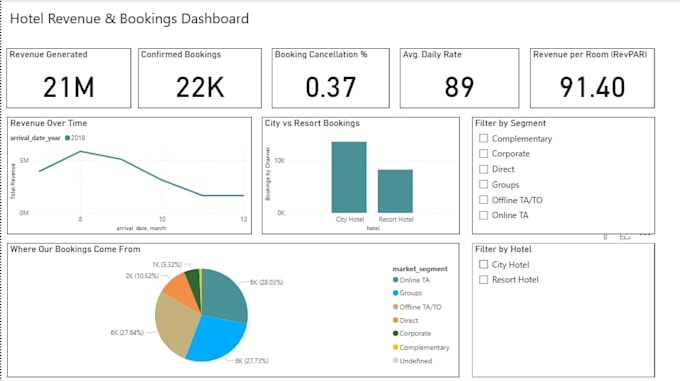Click the Resort Hotel axis label under bar
This screenshot has height=381, width=680.
(x=396, y=219)
